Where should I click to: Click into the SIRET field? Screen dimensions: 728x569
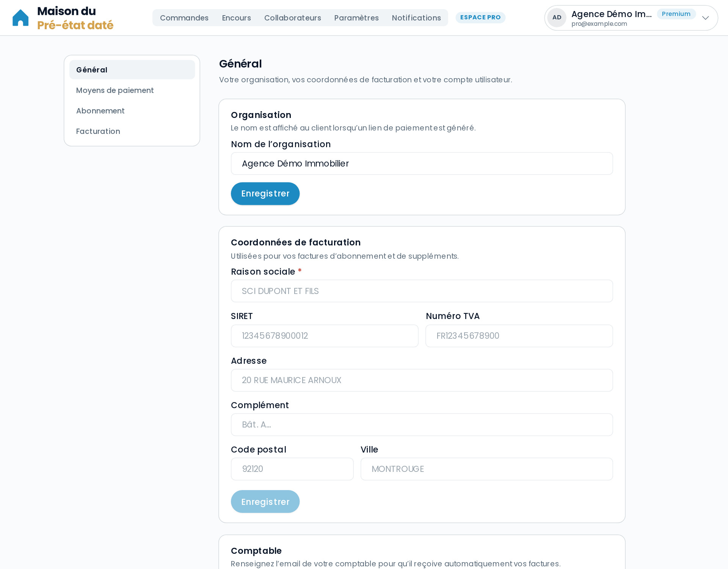(325, 336)
